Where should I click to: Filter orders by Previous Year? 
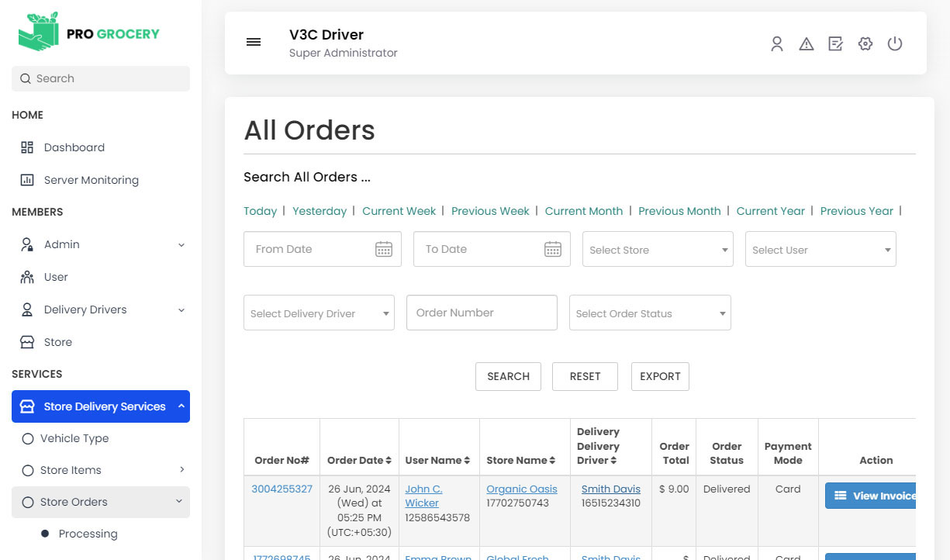click(857, 211)
